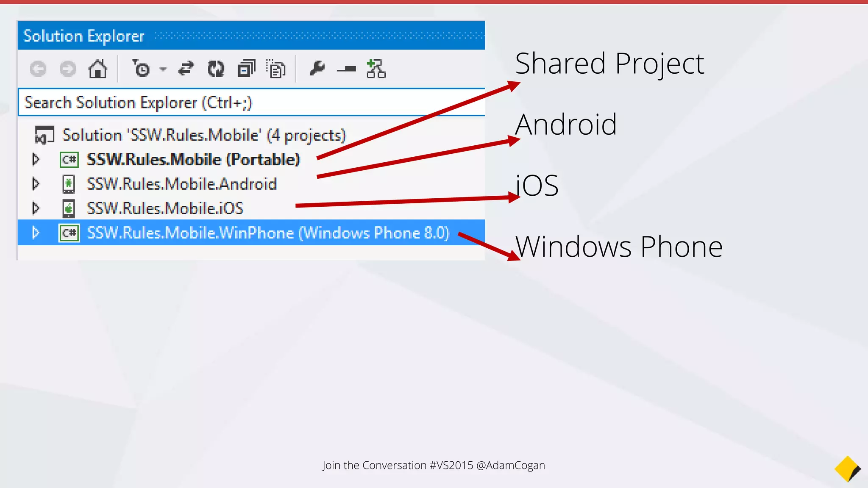Click the Android phone project icon
Viewport: 868px width, 488px height.
(x=69, y=184)
